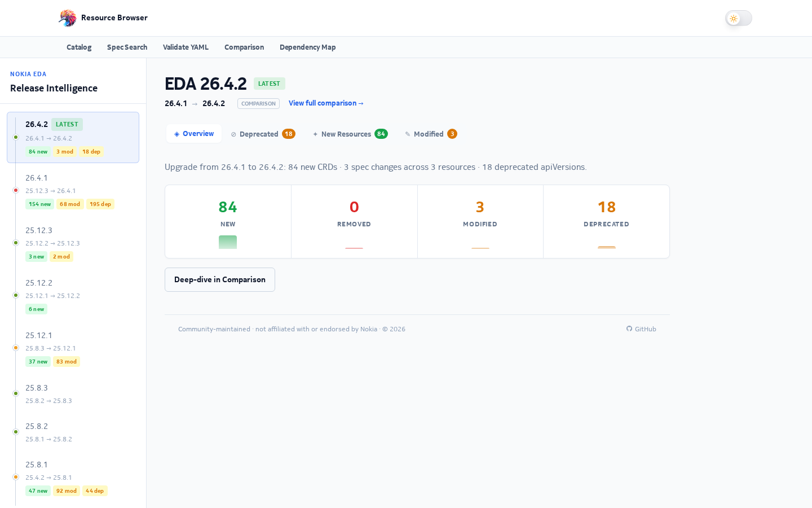Open Dependency Map page

(308, 47)
